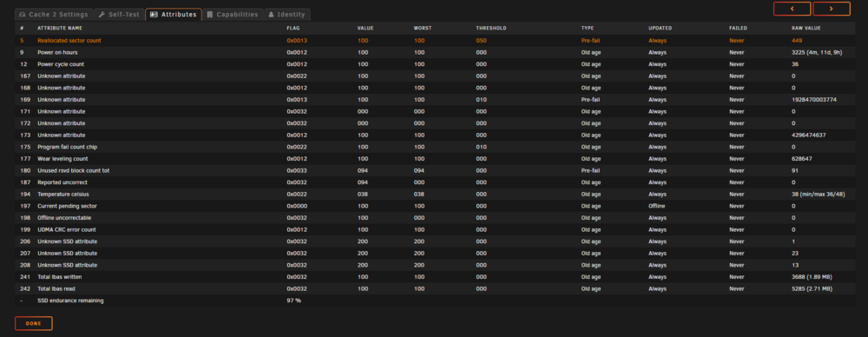Click the 97 % endurance value
Image resolution: width=868 pixels, height=337 pixels.
[x=293, y=301]
